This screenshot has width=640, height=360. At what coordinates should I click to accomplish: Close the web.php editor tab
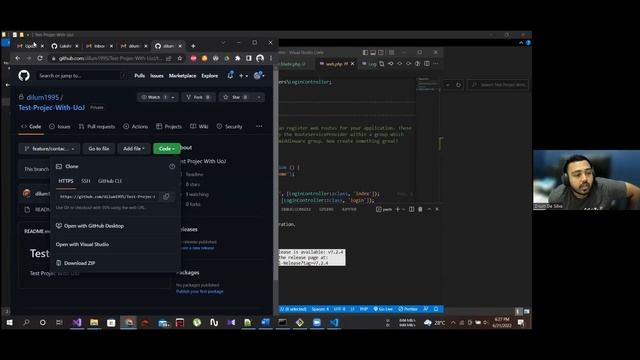pyautogui.click(x=353, y=64)
